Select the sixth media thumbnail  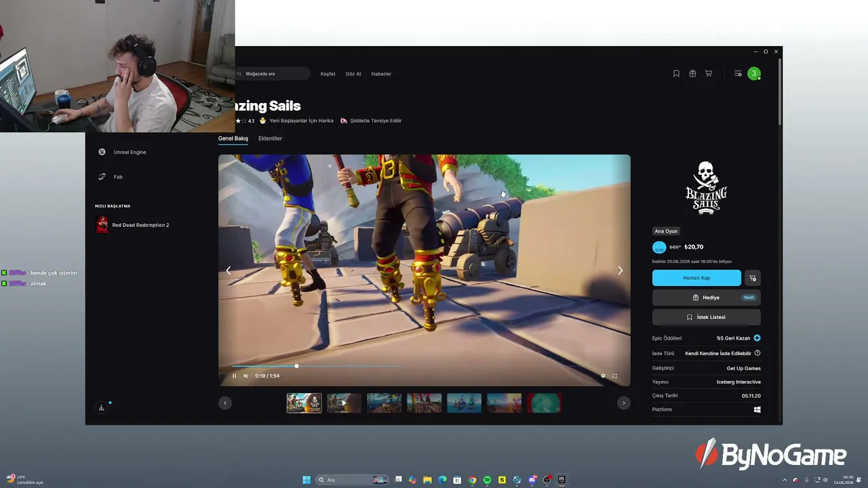[x=504, y=403]
